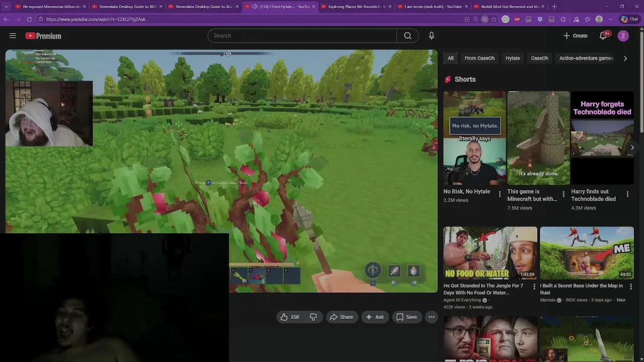Save the video to a playlist
Viewport: 644px width, 362px height.
pyautogui.click(x=406, y=317)
